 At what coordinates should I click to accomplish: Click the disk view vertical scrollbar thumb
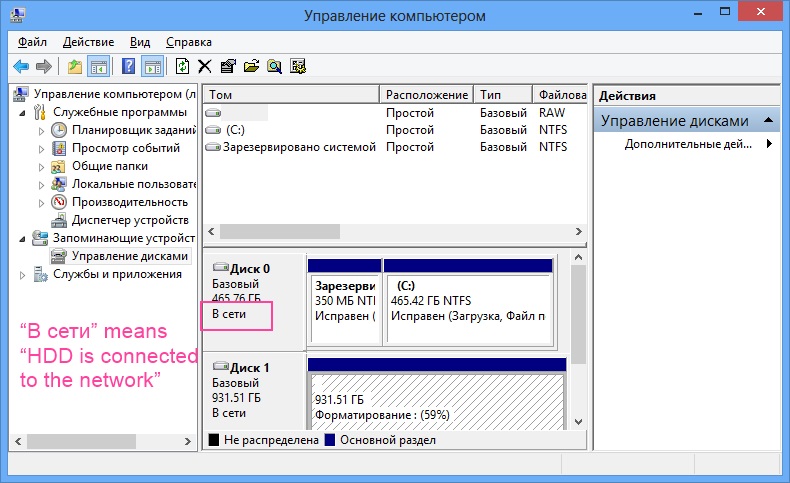pos(578,315)
